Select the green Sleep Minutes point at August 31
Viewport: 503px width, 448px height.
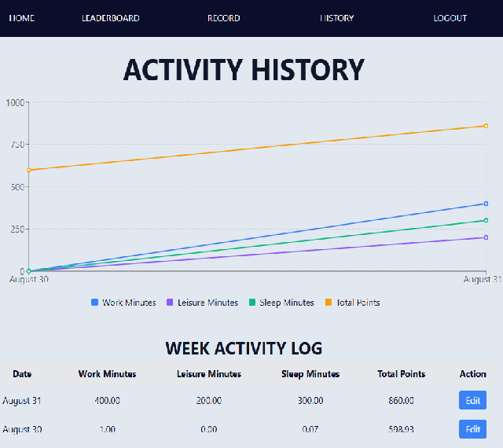tap(486, 220)
